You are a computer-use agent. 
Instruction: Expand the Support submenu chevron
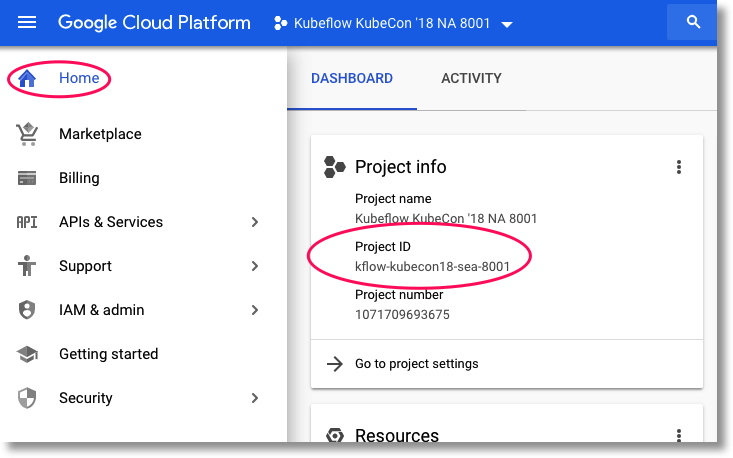(x=255, y=266)
